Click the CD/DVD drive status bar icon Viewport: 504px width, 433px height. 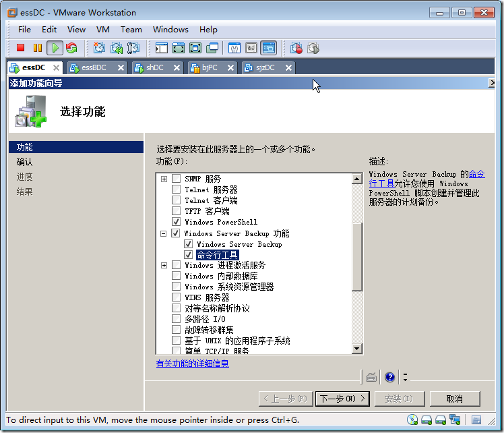(x=412, y=420)
